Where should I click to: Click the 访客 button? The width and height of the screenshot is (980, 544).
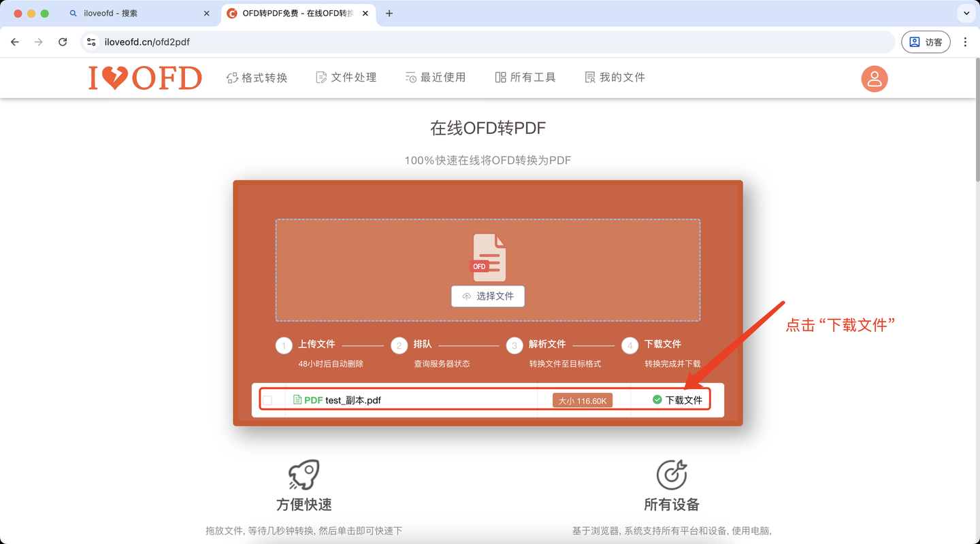(926, 41)
